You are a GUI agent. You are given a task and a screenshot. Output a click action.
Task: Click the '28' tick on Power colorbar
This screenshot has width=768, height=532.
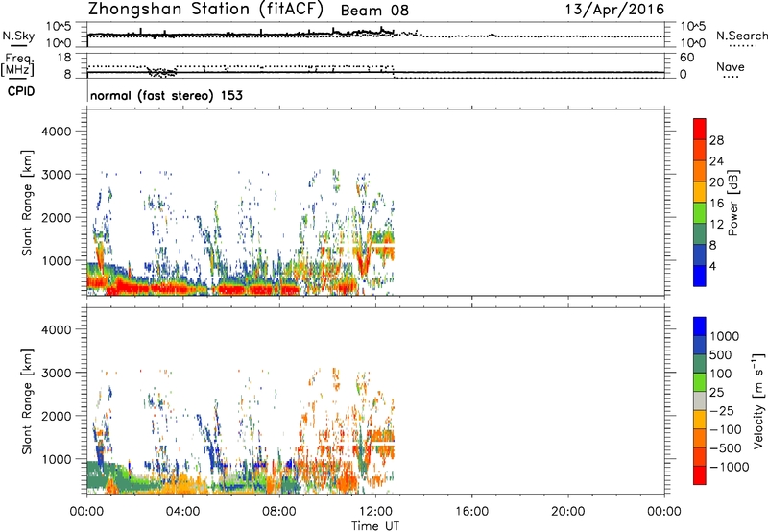pos(716,140)
